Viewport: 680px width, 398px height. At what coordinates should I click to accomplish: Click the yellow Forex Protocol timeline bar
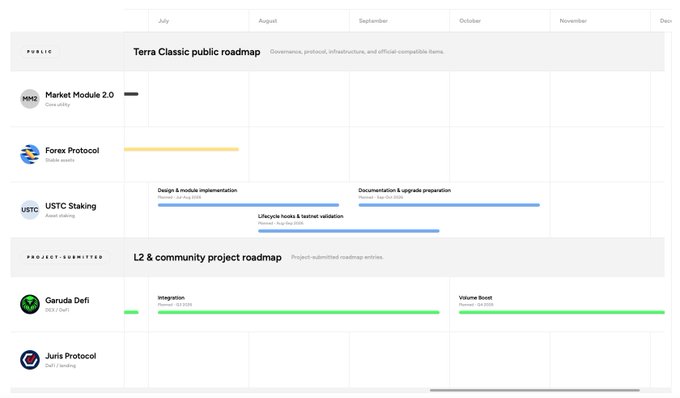coord(181,149)
